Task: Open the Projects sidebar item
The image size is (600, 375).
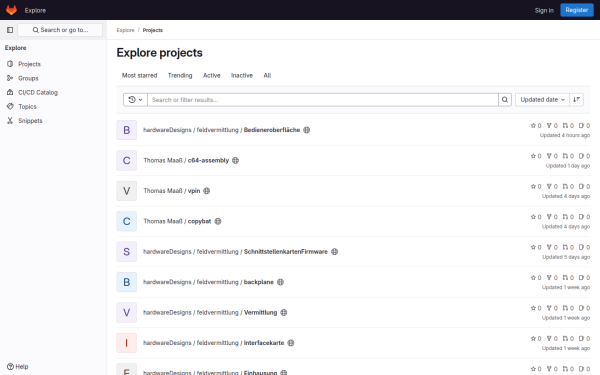Action: [x=53, y=64]
